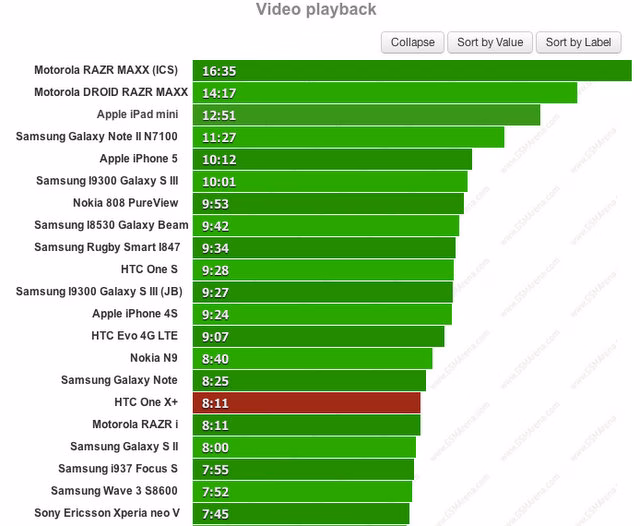Click the Samsung Galaxy S II label
This screenshot has width=640, height=526.
[x=124, y=446]
